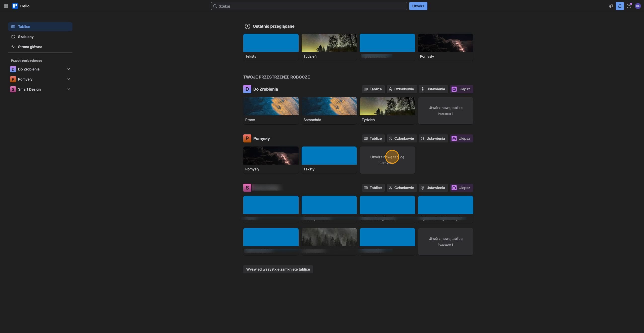The image size is (644, 333).
Task: Create new board in Pomysły workspace
Action: coord(387,160)
